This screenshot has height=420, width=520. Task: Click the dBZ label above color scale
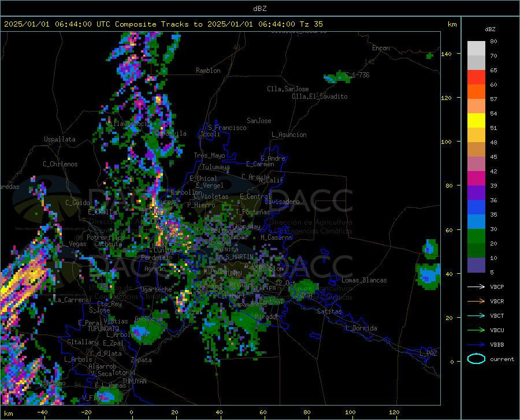[490, 29]
